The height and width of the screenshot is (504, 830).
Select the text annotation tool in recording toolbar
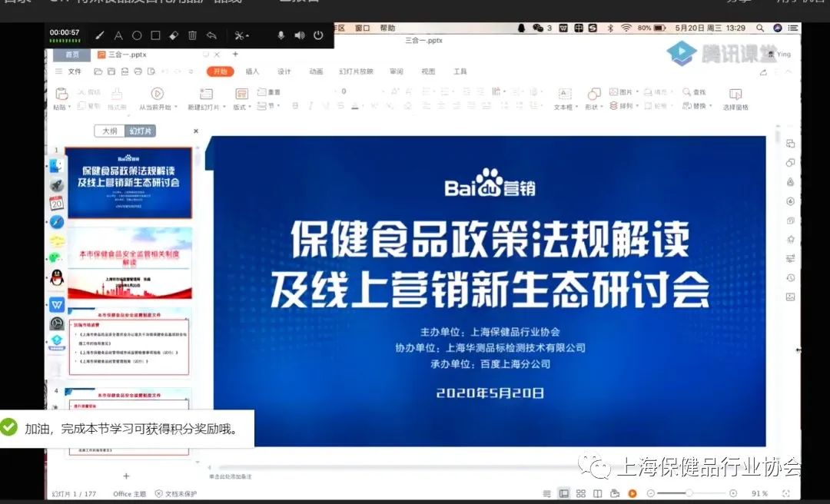click(118, 35)
